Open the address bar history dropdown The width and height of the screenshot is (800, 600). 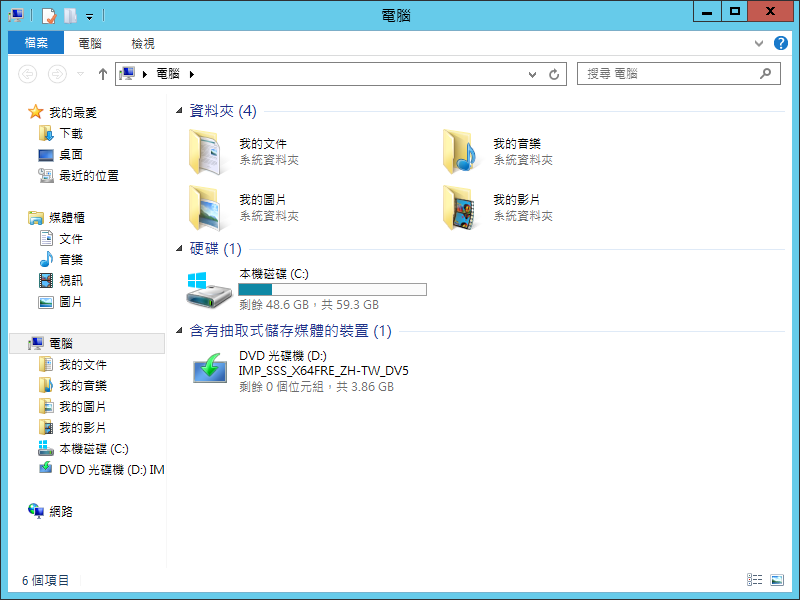(531, 73)
